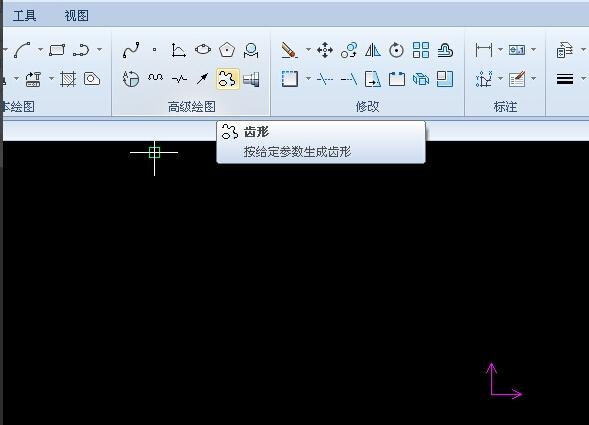Screen dimensions: 589x425
Task: Switch to the 视图 ribbon tab
Action: tap(77, 16)
